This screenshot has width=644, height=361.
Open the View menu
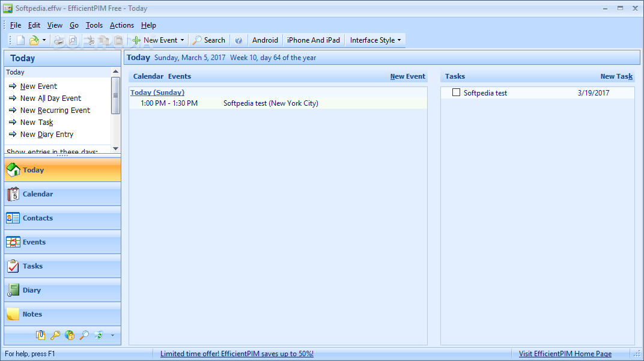click(x=55, y=25)
